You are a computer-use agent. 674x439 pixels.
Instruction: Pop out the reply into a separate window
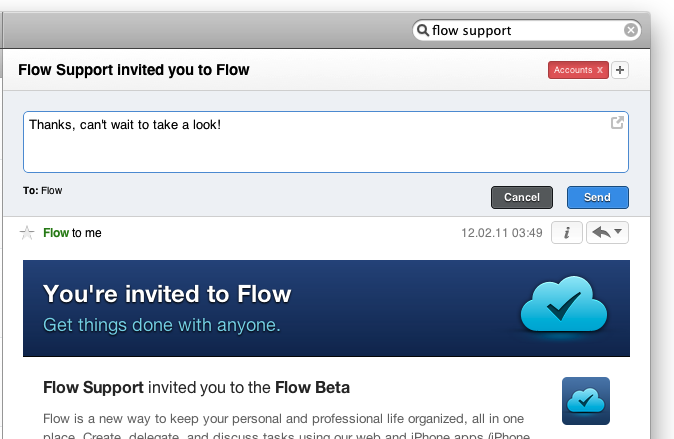pos(617,123)
